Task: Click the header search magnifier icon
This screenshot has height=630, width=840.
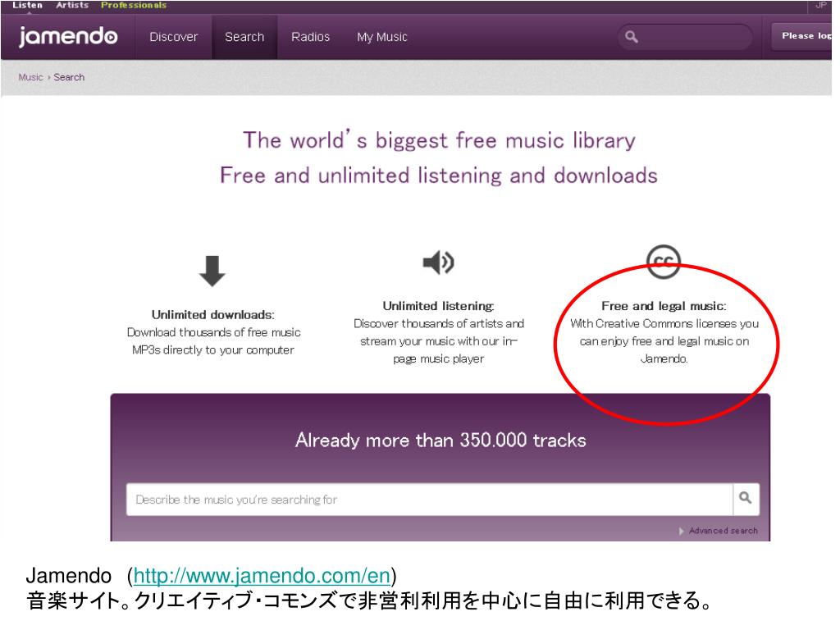Action: [632, 37]
